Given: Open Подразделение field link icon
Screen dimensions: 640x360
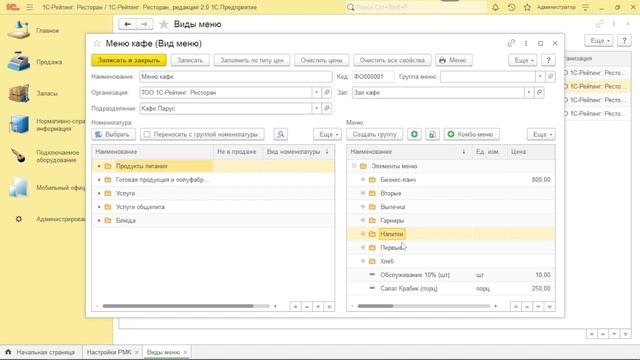Looking at the screenshot, I should tap(327, 108).
